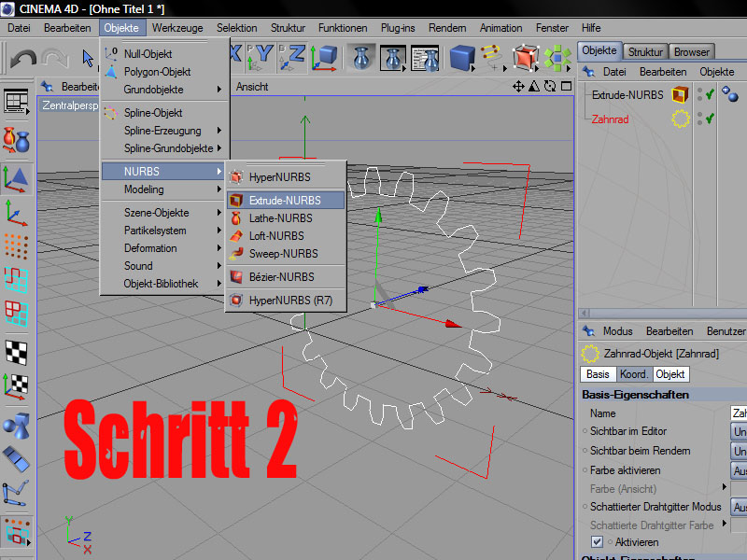
Task: Click the Undo arrow icon
Action: click(22, 59)
